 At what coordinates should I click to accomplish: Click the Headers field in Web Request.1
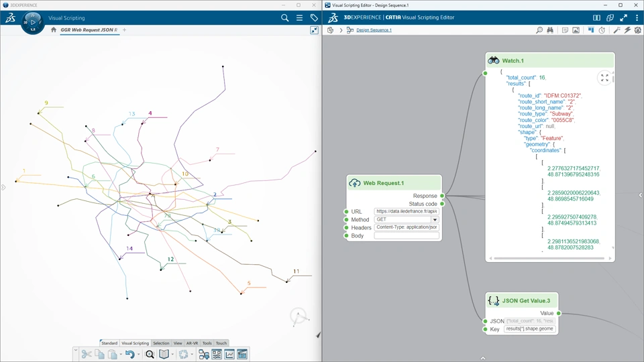coord(407,227)
